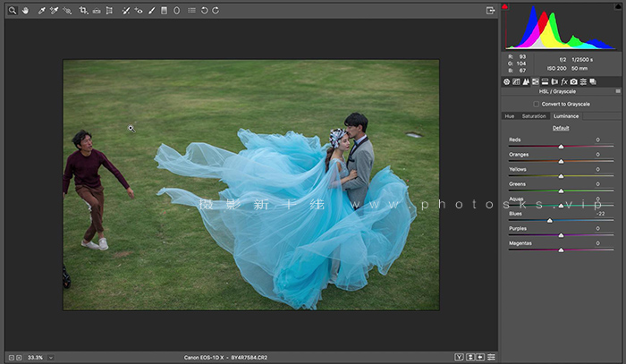Open the zoom level dropdown

pyautogui.click(x=51, y=358)
